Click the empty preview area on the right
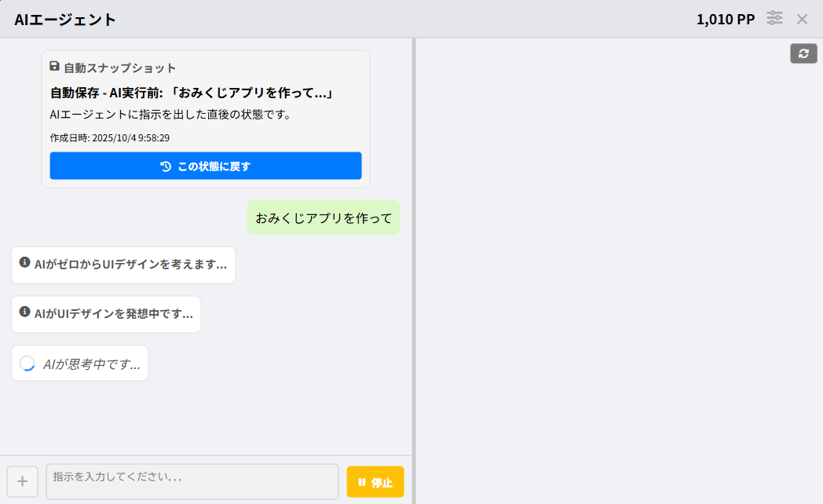The height and width of the screenshot is (504, 823). [x=619, y=275]
